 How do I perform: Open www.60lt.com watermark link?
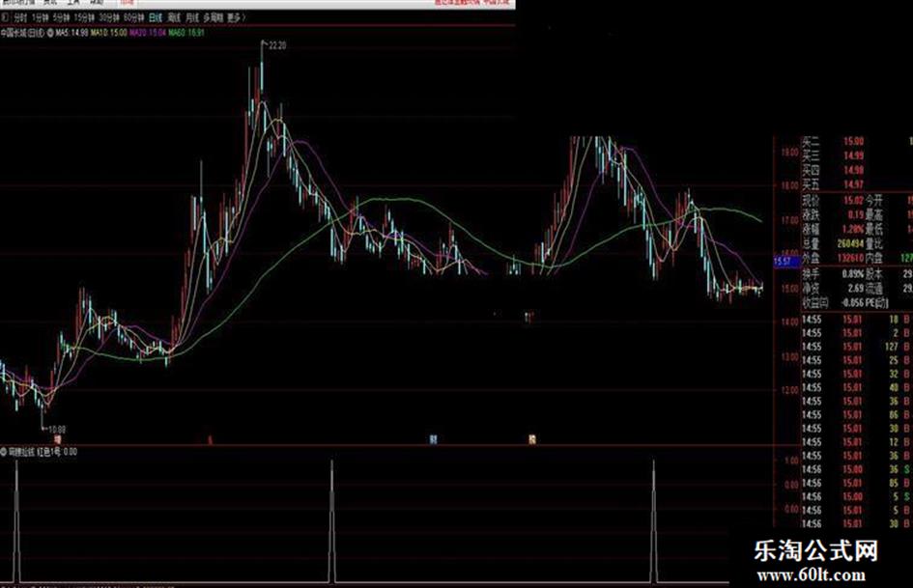(811, 575)
